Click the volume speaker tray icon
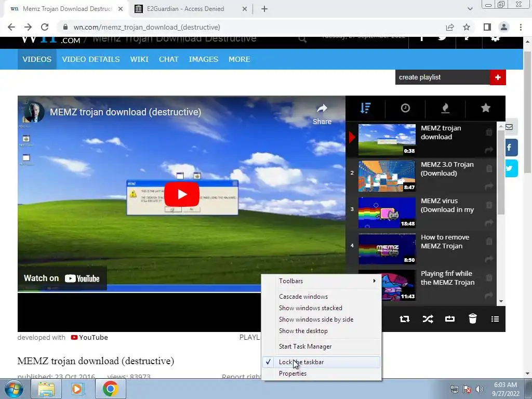The height and width of the screenshot is (399, 532). point(480,389)
